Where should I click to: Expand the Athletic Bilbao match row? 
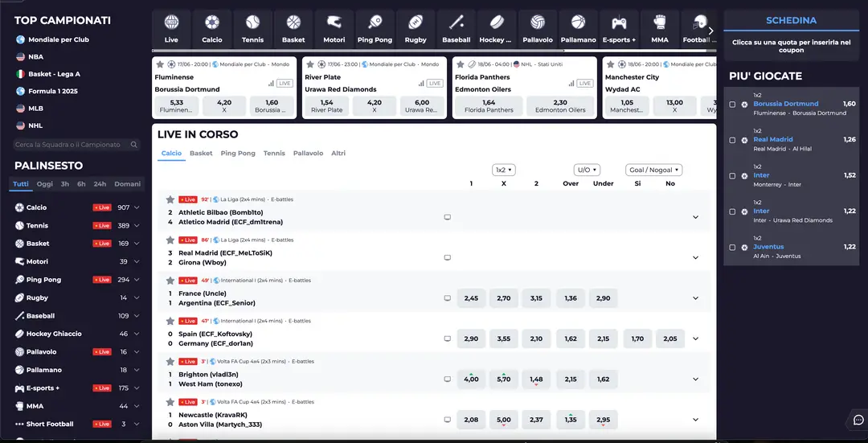click(696, 217)
